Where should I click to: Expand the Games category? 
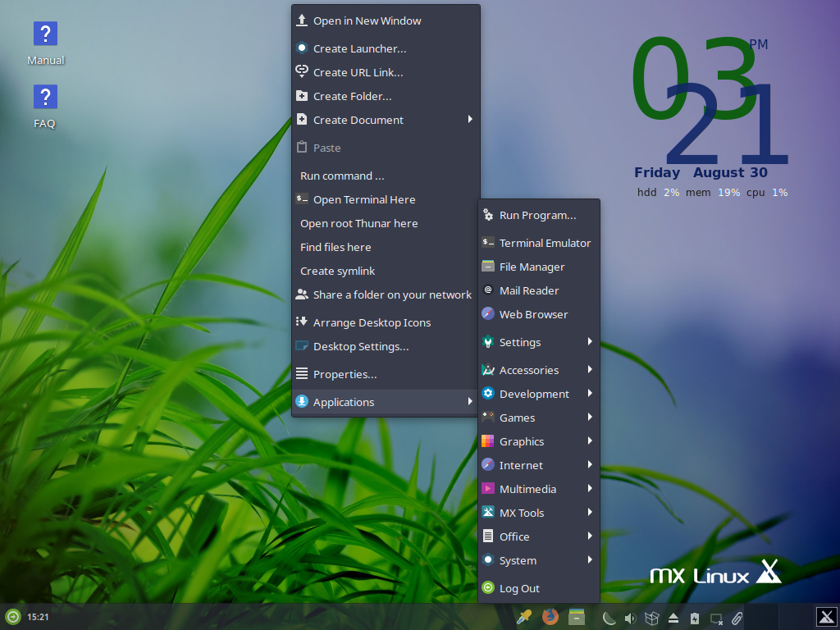539,418
